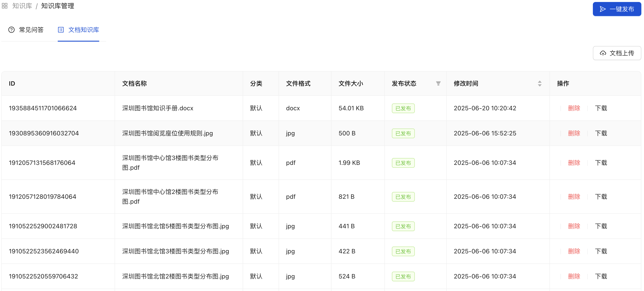Click the question mark icon beside 常见问答
This screenshot has width=644, height=291.
[11, 30]
